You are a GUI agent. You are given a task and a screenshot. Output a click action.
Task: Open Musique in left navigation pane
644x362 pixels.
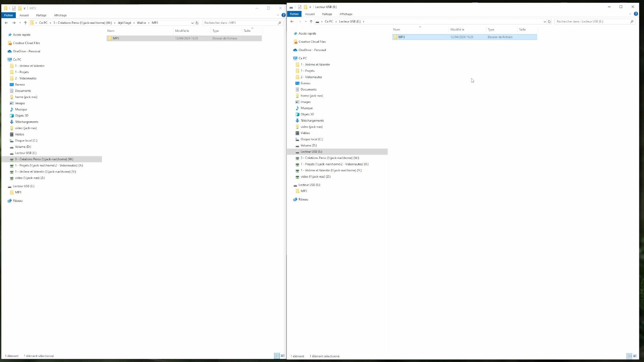(x=21, y=109)
